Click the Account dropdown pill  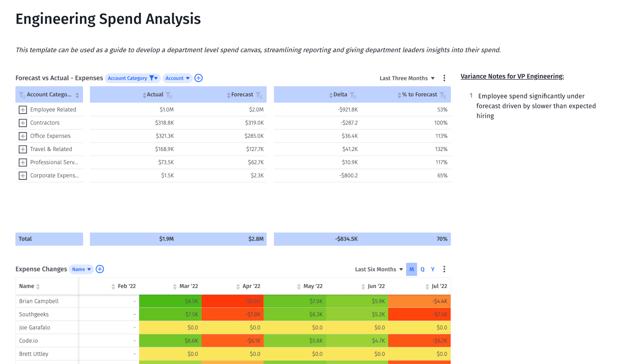177,78
